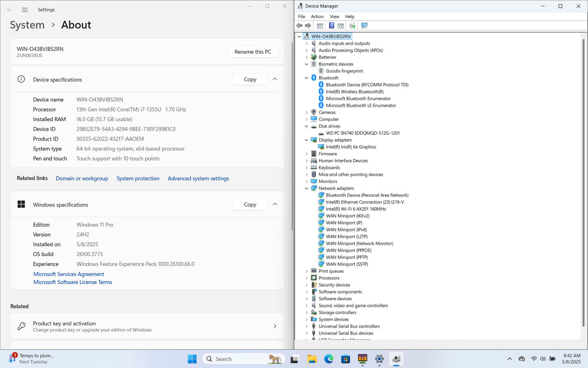
Task: Open Settings hamburger navigation menu
Action: [25, 10]
